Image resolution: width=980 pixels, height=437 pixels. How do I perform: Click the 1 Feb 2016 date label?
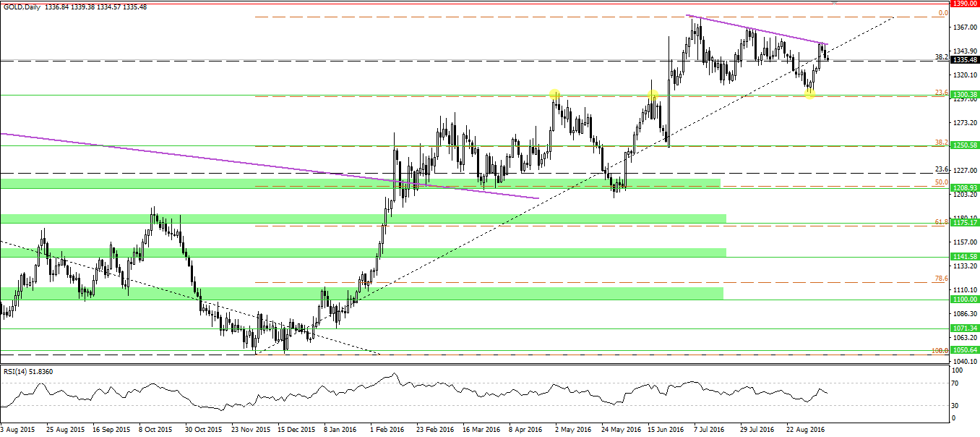pyautogui.click(x=386, y=429)
